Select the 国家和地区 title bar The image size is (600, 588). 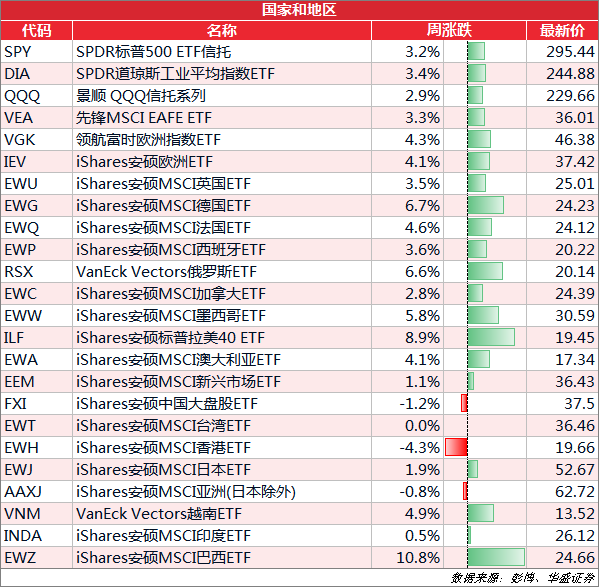(x=300, y=10)
